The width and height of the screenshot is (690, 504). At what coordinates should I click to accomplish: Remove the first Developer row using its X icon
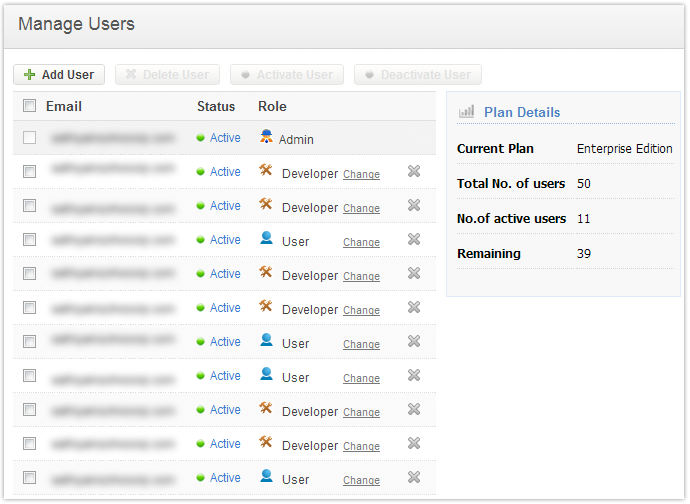click(414, 171)
